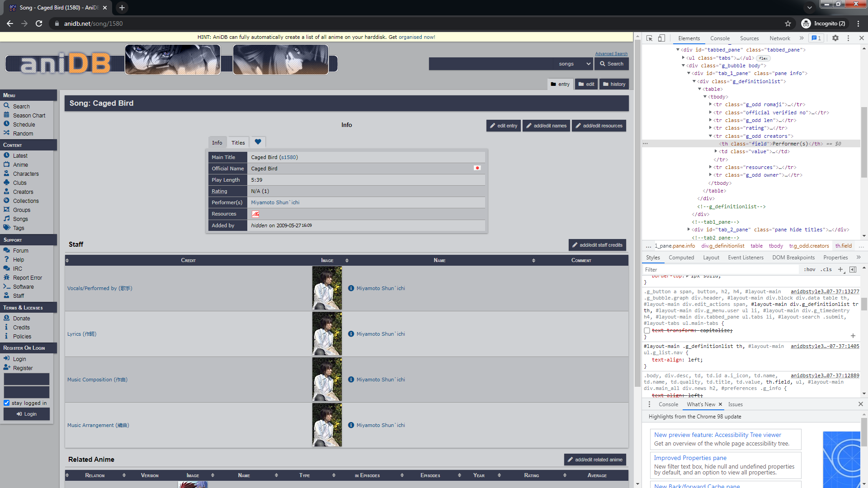Enable text-transform capitalize property checkbox

[647, 331]
